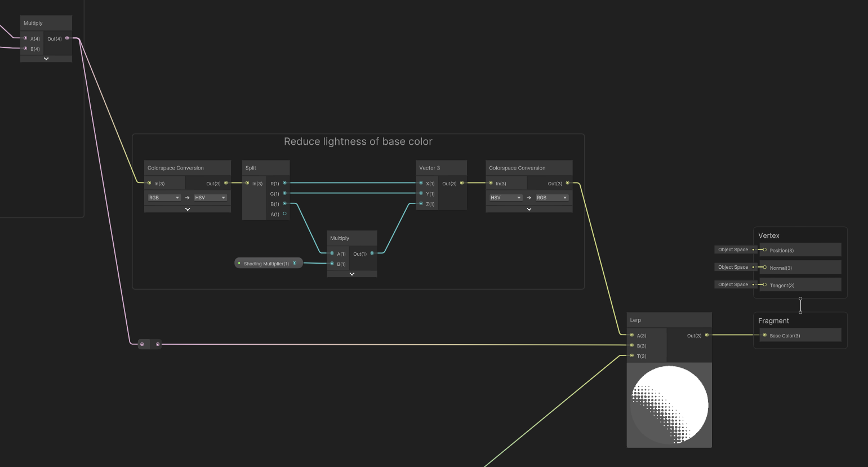This screenshot has width=868, height=467.
Task: Click the unconnected A(1) port on the Split node
Action: click(x=284, y=214)
